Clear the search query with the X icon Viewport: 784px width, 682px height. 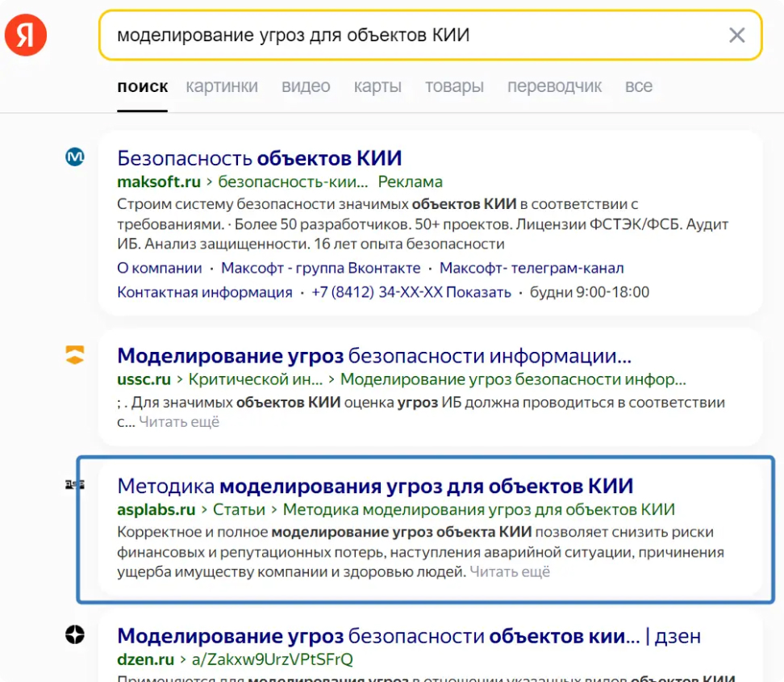[736, 35]
